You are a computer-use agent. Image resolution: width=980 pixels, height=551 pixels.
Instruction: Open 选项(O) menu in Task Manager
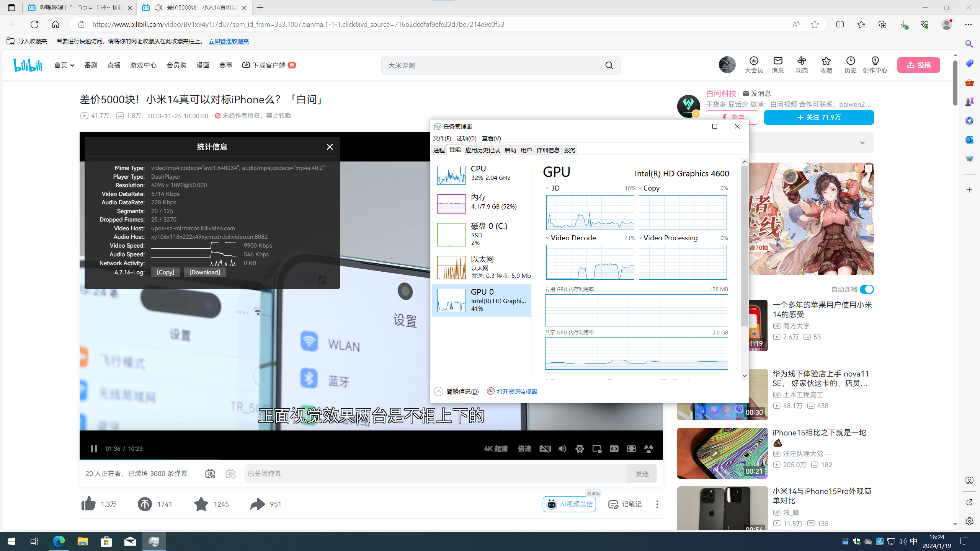pos(466,138)
